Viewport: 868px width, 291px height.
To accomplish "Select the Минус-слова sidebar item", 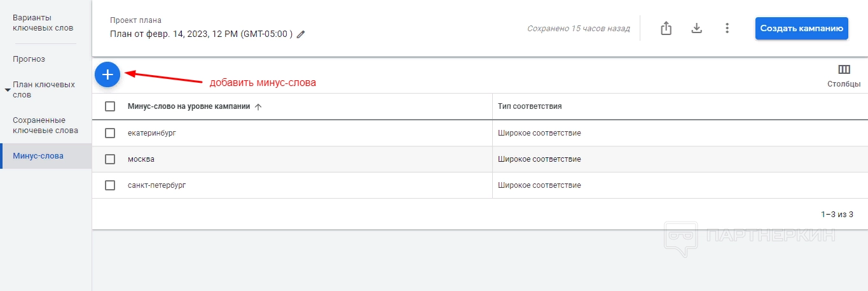I will (x=38, y=155).
